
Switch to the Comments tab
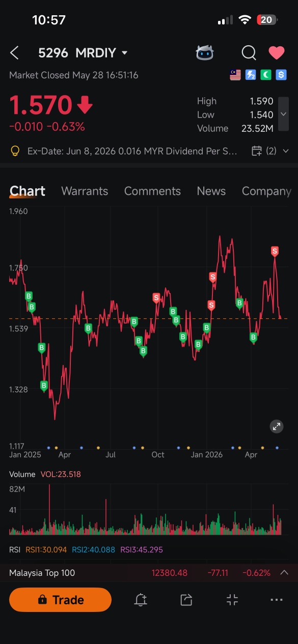[152, 191]
